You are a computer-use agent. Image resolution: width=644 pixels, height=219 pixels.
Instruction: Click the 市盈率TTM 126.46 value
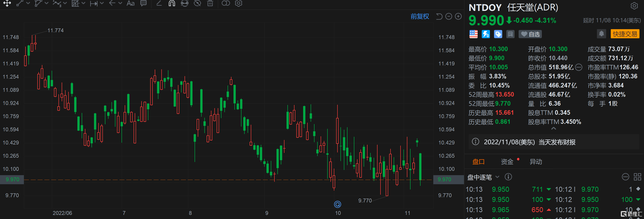pos(629,67)
